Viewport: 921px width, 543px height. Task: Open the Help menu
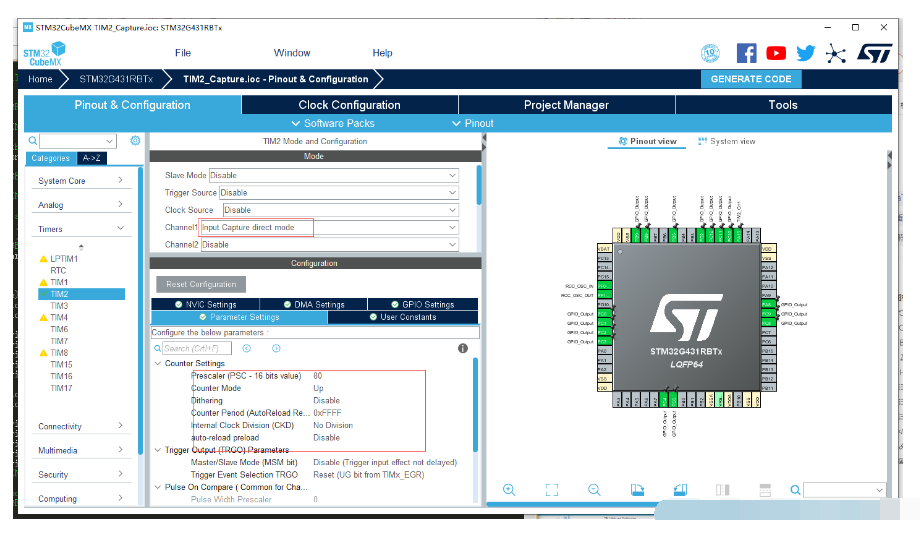point(382,53)
